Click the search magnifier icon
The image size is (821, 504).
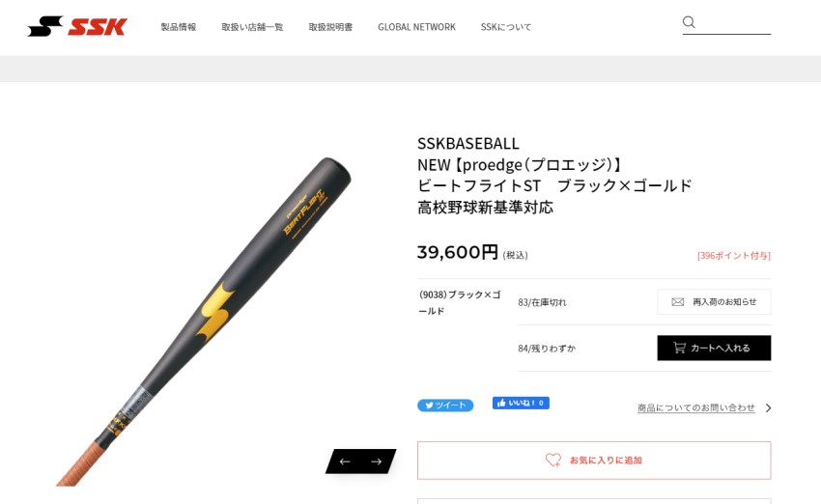(x=689, y=22)
